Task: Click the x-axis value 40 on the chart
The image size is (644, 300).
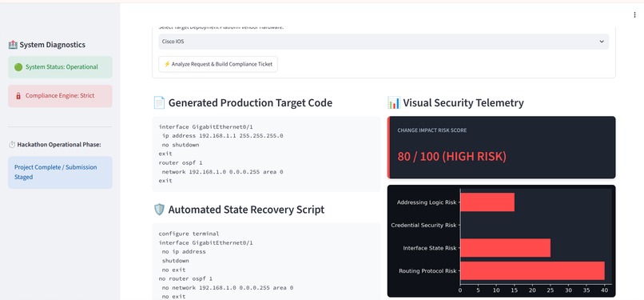Action: tap(605, 290)
